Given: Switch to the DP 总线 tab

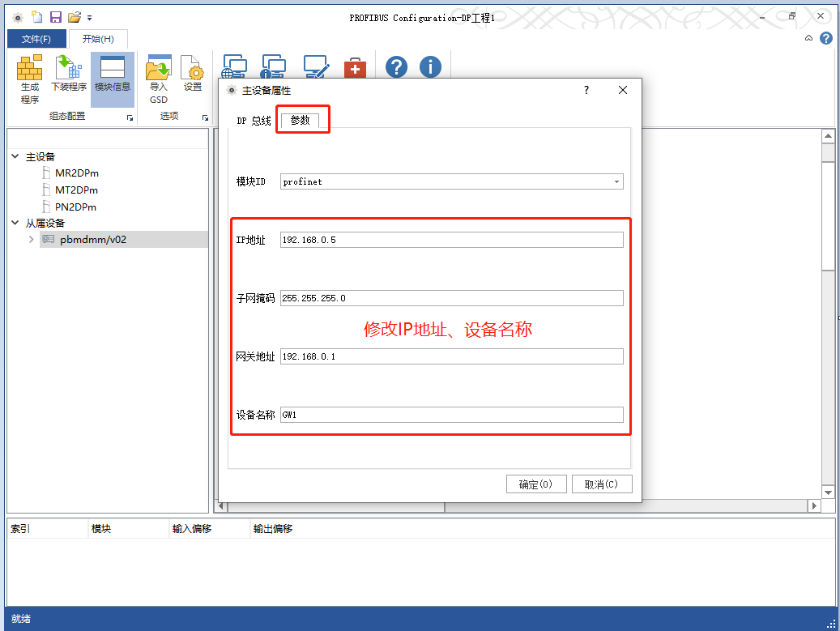Looking at the screenshot, I should point(254,120).
